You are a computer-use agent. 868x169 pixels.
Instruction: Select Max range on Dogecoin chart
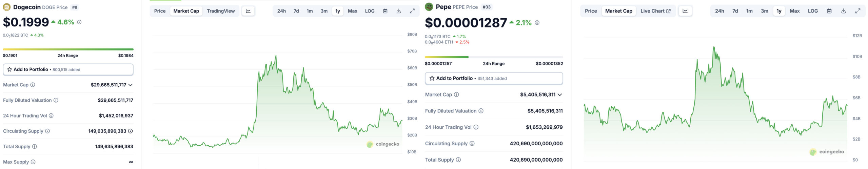[x=353, y=11]
